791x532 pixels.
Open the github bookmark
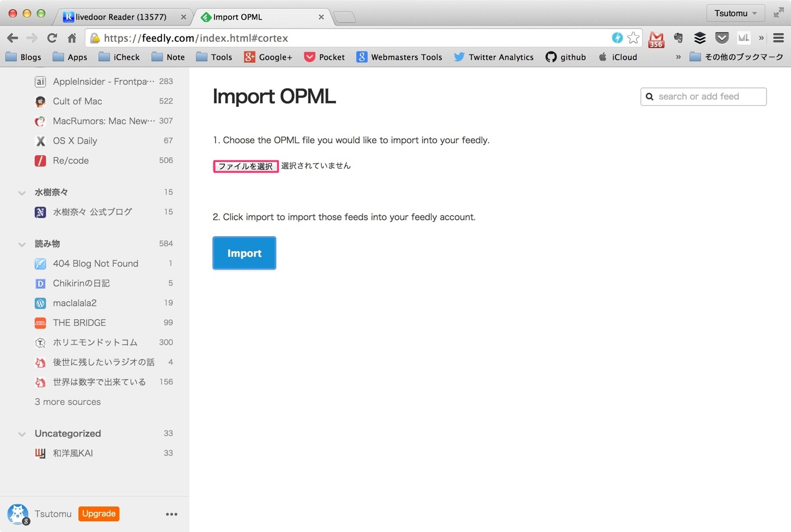coord(566,57)
